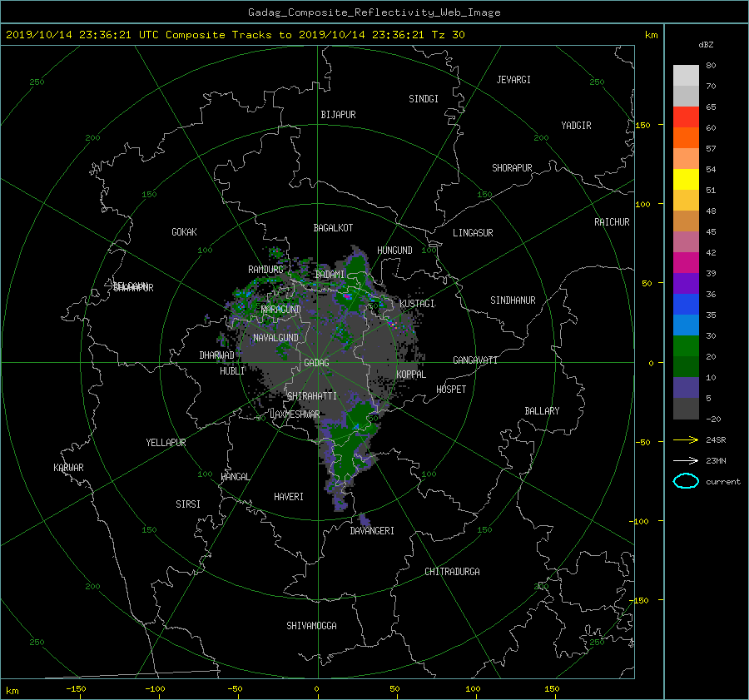749x700 pixels.
Task: Click the KARWAR city label
Action: pyautogui.click(x=69, y=468)
